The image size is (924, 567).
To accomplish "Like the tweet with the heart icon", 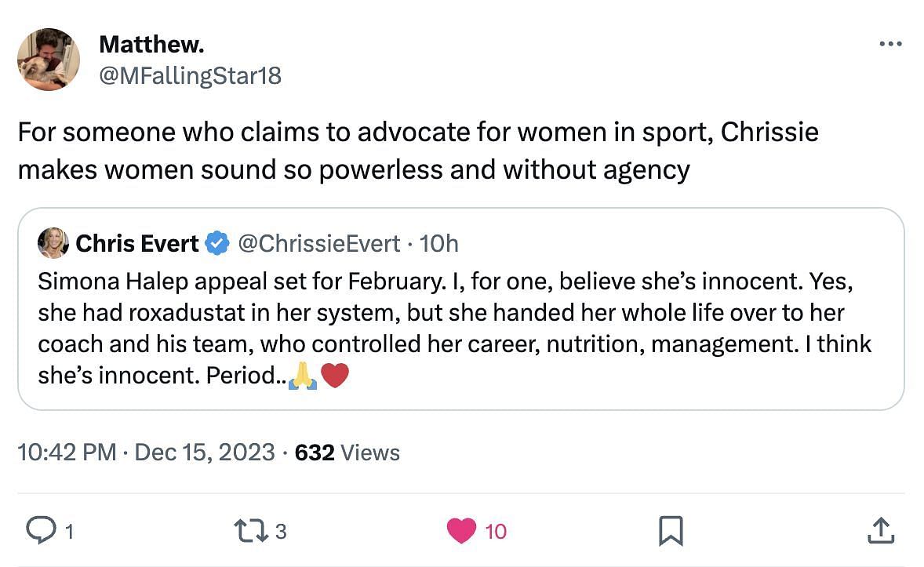I will [x=461, y=531].
